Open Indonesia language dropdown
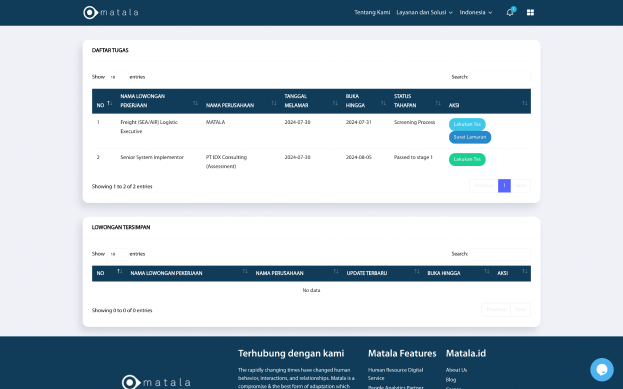The width and height of the screenshot is (623, 389). click(476, 12)
